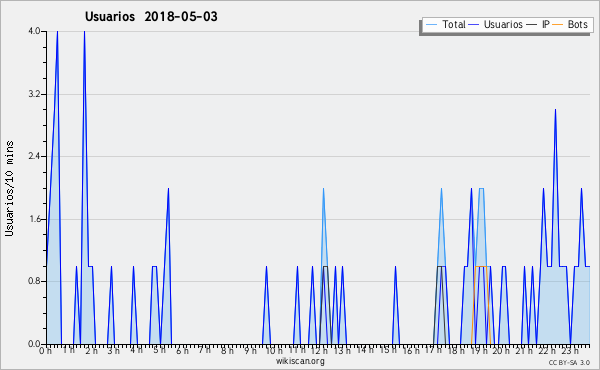Click the '3 h' x-axis label
The height and width of the screenshot is (370, 600).
[114, 351]
